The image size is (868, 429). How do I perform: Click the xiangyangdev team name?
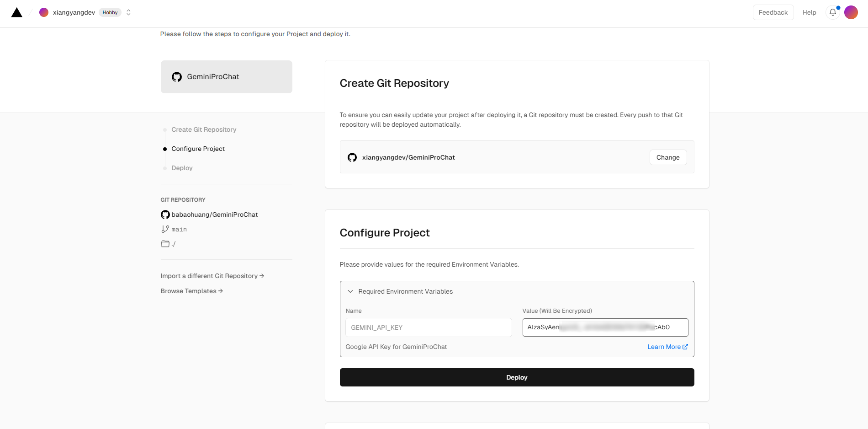point(74,12)
